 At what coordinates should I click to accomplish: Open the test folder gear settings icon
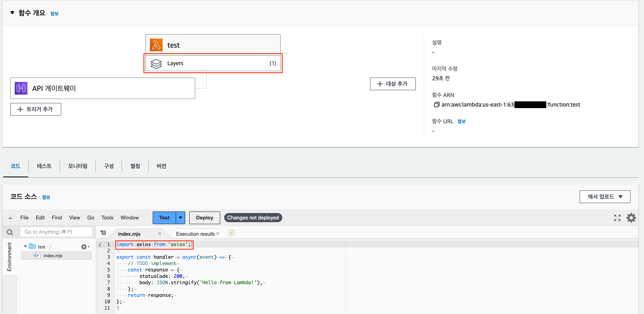click(85, 247)
